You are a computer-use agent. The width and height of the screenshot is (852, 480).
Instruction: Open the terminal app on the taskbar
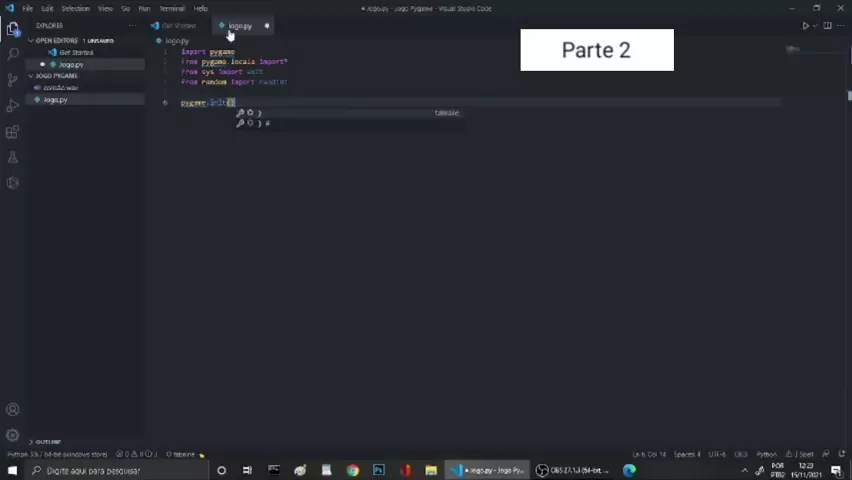[x=274, y=470]
